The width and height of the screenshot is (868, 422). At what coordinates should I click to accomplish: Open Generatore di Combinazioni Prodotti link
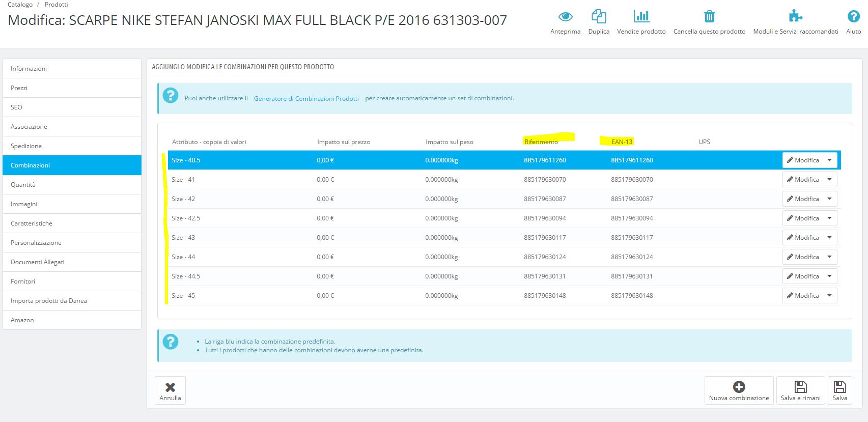306,99
